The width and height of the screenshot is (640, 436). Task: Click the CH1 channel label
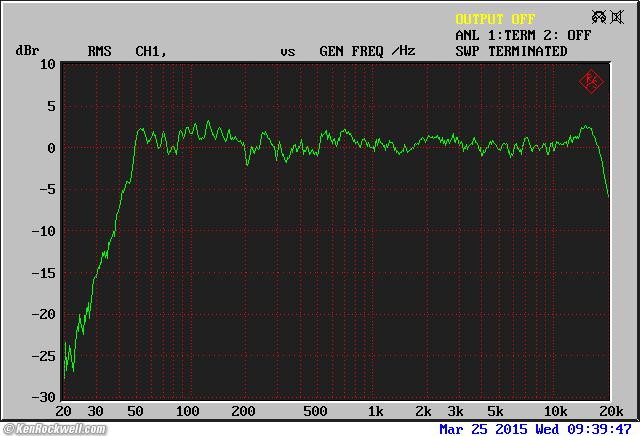pos(151,51)
